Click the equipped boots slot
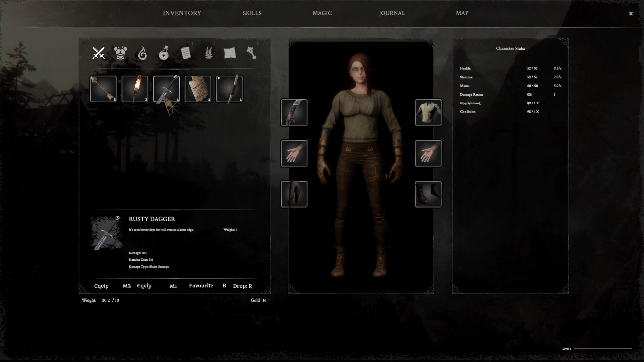Image resolution: width=644 pixels, height=362 pixels. tap(428, 194)
